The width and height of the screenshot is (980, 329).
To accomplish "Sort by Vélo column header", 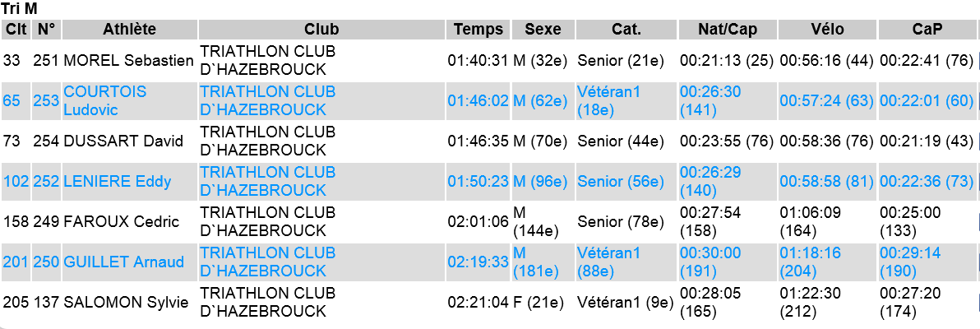I will (x=828, y=30).
